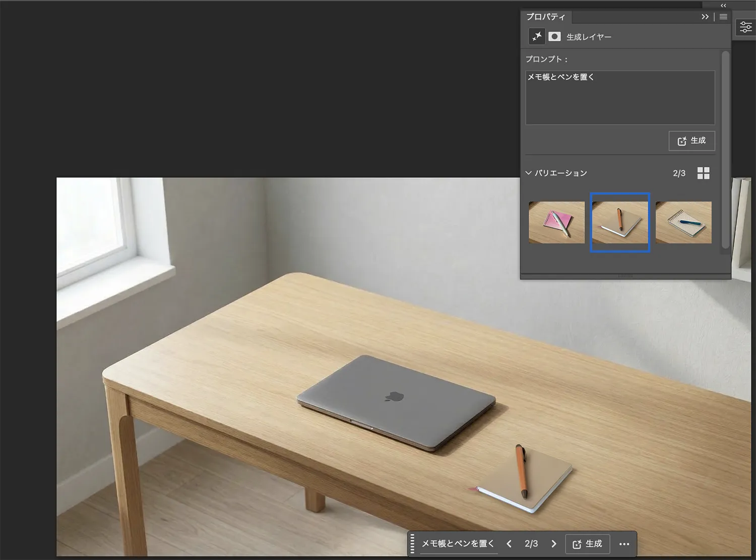Collapse the Properties panel with double-chevron
The width and height of the screenshot is (756, 560).
click(x=705, y=17)
